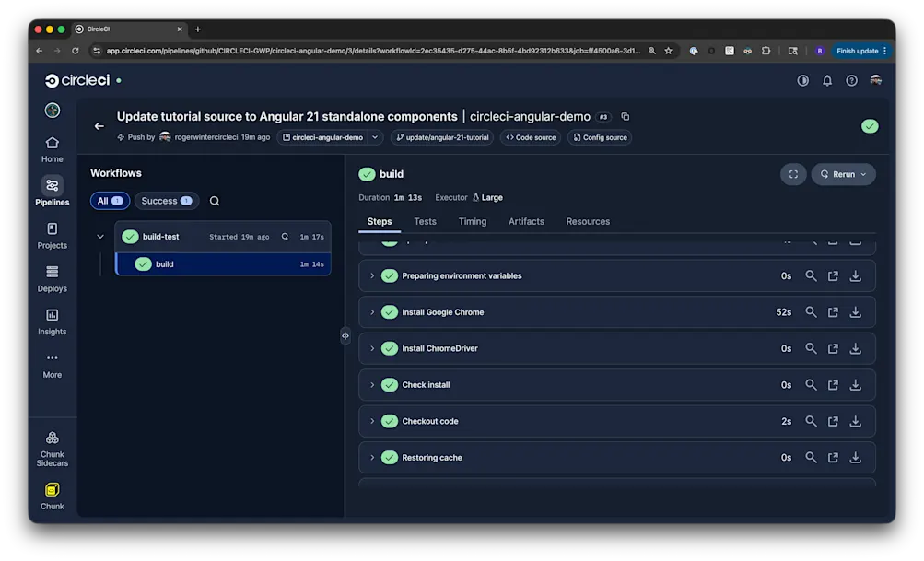This screenshot has height=561, width=924.
Task: Download the Install Google Chrome step output
Action: coord(855,312)
